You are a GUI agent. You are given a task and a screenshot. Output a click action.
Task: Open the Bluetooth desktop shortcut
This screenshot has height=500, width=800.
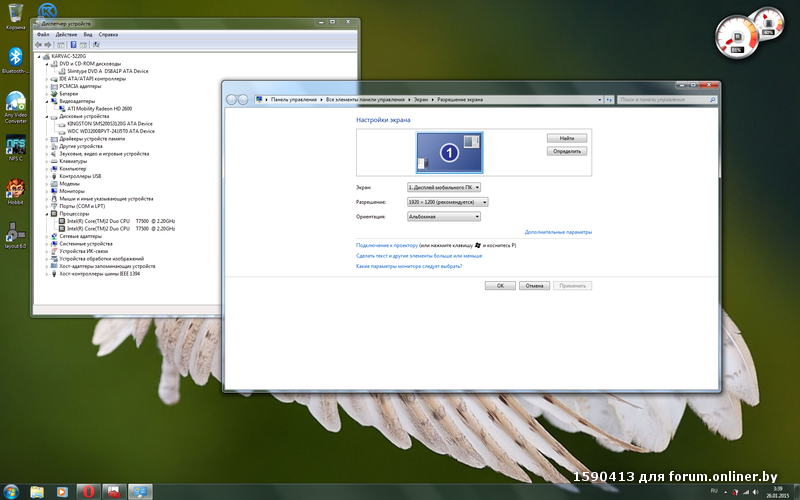coord(16,56)
